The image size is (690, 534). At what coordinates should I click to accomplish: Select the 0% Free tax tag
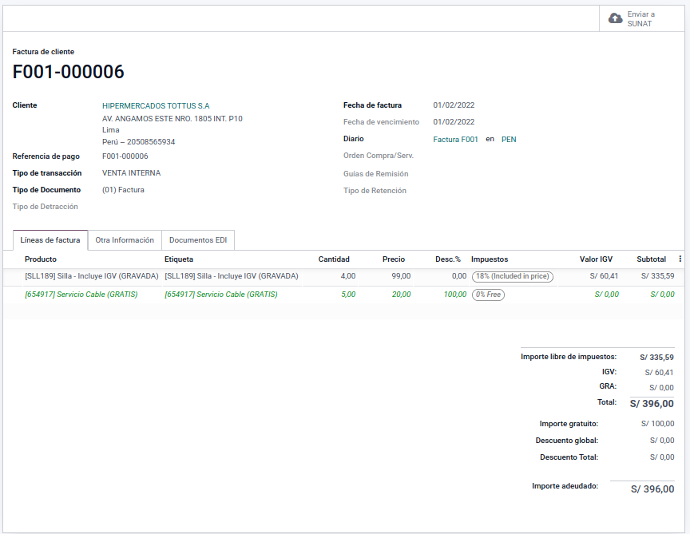point(488,295)
